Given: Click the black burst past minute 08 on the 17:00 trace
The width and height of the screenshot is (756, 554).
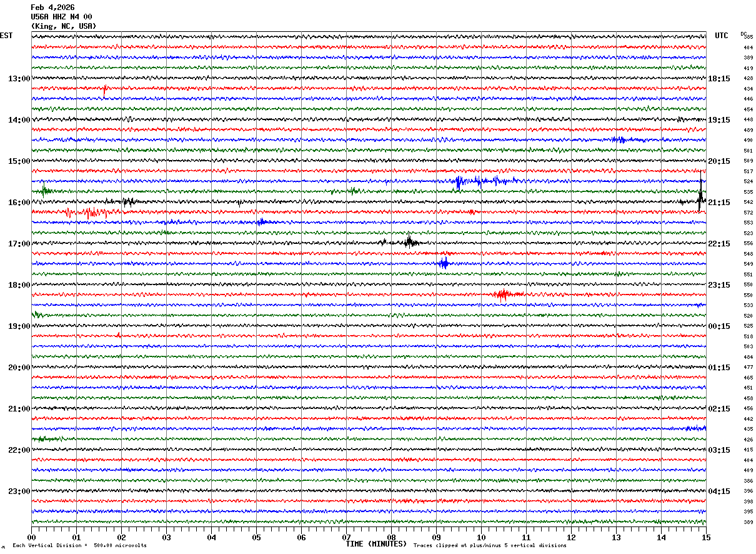Looking at the screenshot, I should (410, 241).
